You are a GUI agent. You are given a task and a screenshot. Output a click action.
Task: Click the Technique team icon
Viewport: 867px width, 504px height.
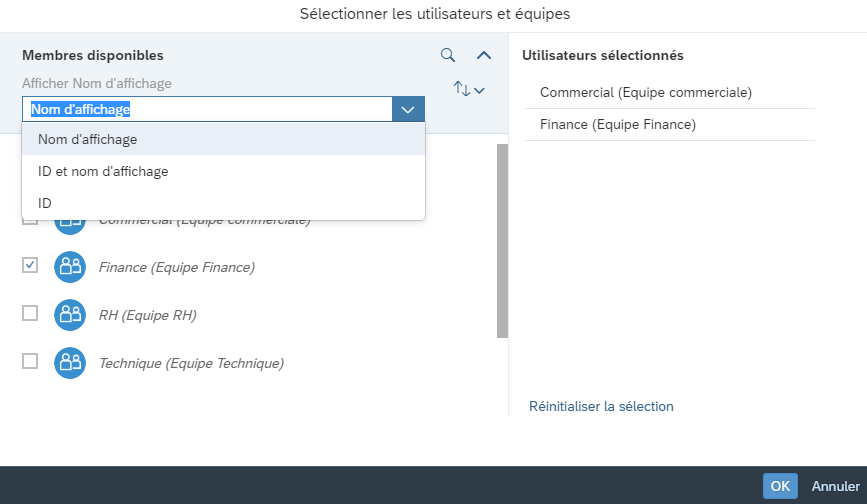[70, 363]
